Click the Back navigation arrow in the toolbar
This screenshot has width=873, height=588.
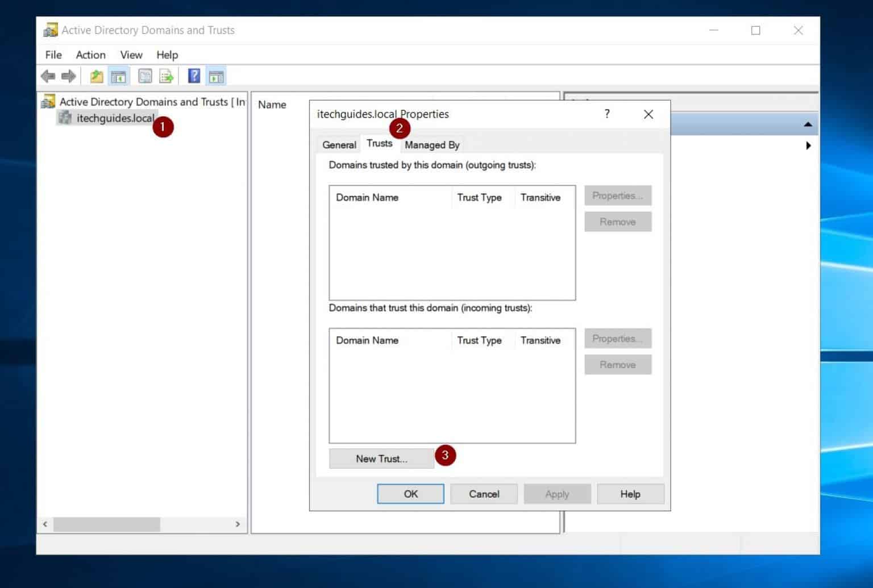[x=48, y=76]
